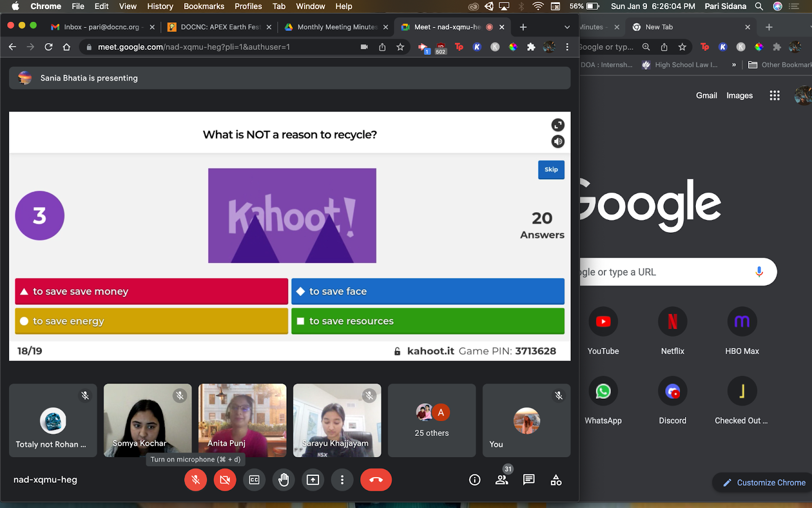Open the File menu
The width and height of the screenshot is (812, 508).
[78, 6]
